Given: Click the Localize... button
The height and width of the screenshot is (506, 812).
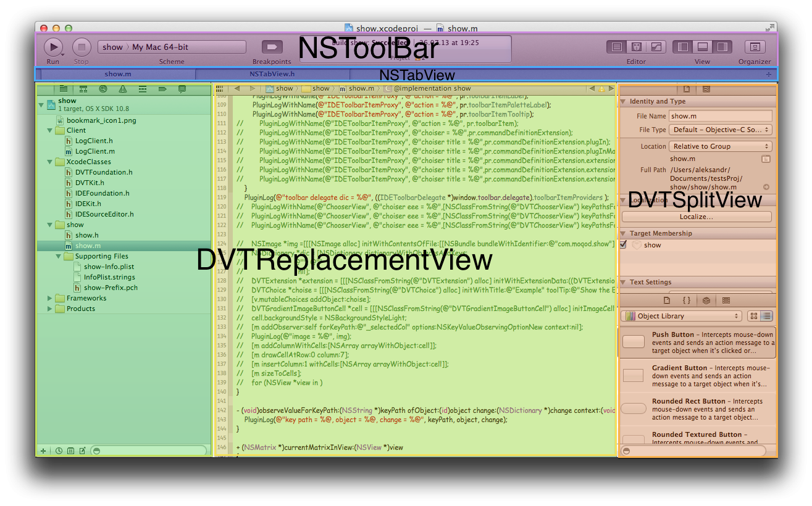Looking at the screenshot, I should [697, 217].
